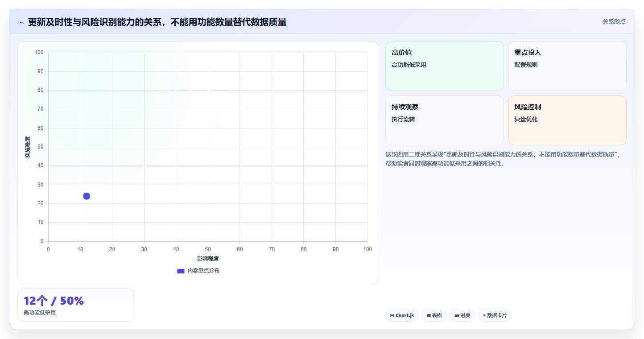Click the 配置规则 text in 重点投入 card
Viewport: 644px width, 339px height.
coord(526,65)
